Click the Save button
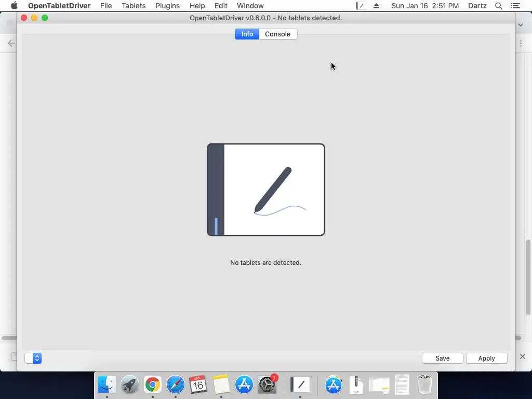This screenshot has width=532, height=399. [443, 358]
